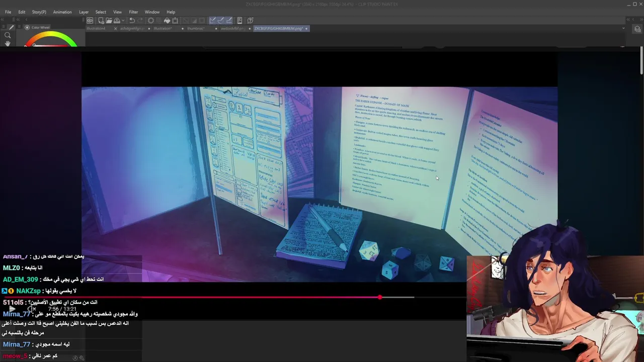Open the Filter menu
Image resolution: width=644 pixels, height=362 pixels.
click(133, 12)
